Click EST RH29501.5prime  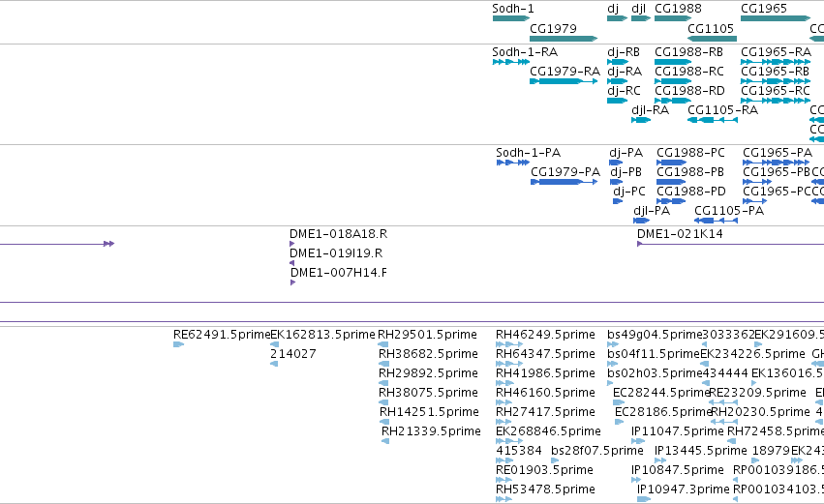point(383,344)
